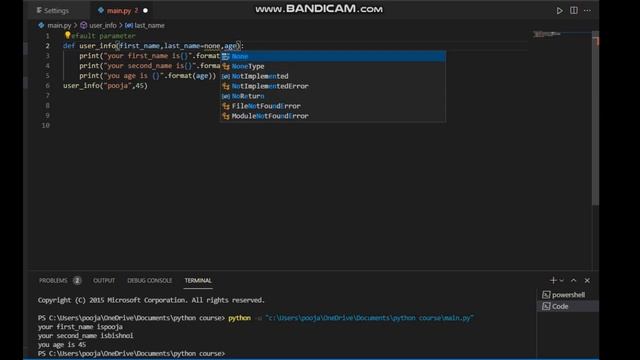Open the OUTPUT panel tab

click(104, 280)
